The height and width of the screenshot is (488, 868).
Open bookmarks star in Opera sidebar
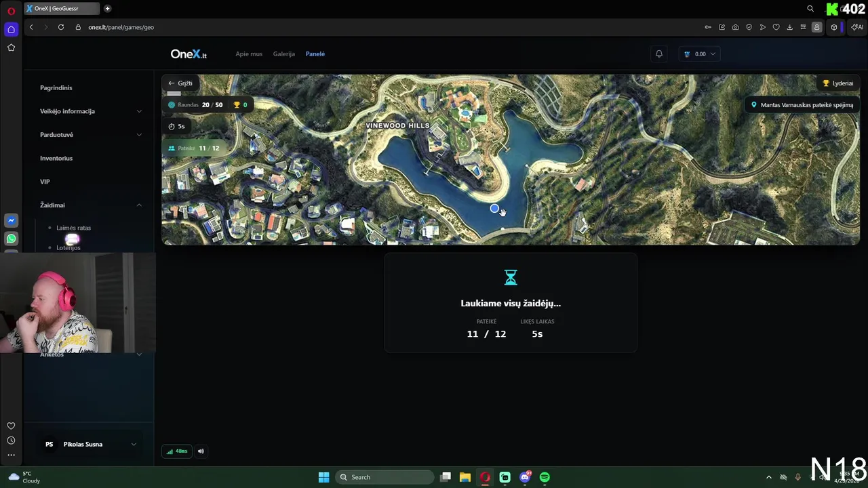(x=11, y=47)
